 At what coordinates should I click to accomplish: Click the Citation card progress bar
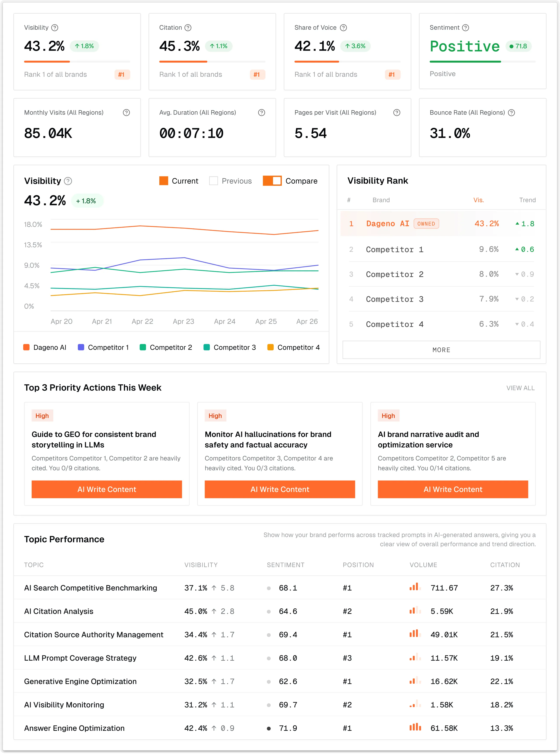(x=212, y=62)
